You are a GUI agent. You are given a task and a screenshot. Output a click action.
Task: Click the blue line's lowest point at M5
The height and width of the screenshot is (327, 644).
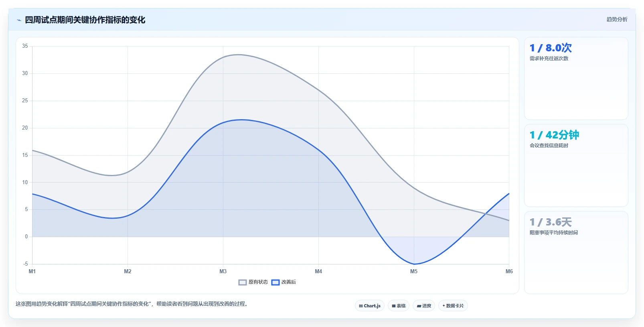tap(414, 264)
